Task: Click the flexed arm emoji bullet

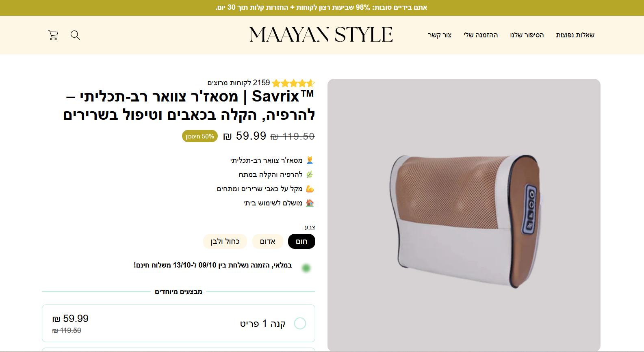Action: pos(310,189)
